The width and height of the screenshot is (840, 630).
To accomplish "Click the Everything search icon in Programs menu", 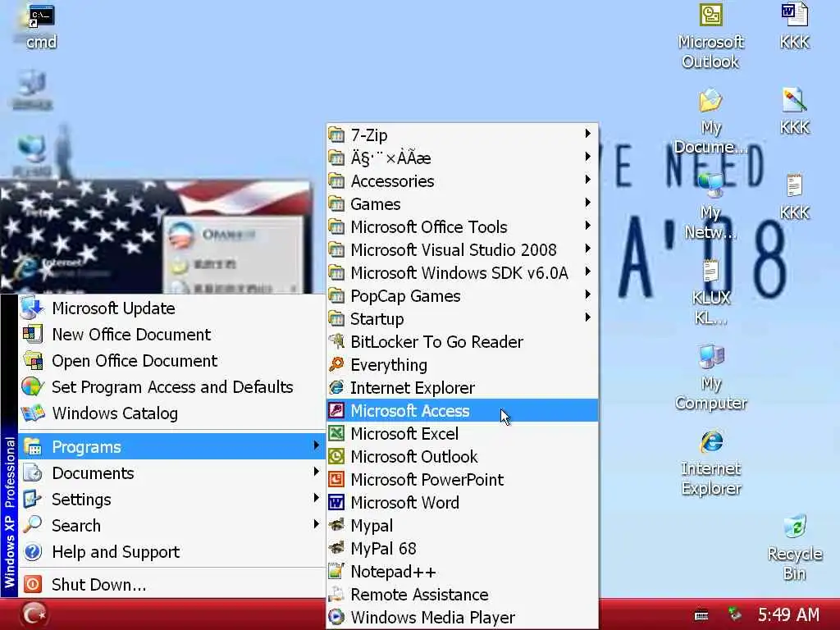I will [336, 364].
